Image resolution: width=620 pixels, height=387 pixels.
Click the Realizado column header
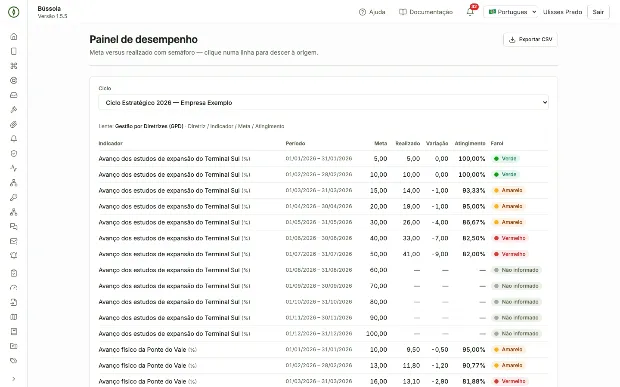[x=408, y=143]
